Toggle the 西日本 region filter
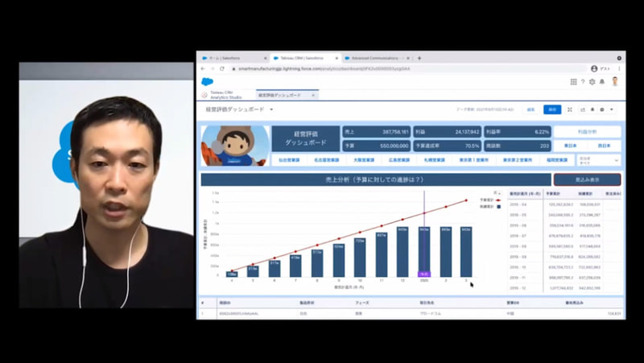The height and width of the screenshot is (363, 644). click(x=605, y=146)
